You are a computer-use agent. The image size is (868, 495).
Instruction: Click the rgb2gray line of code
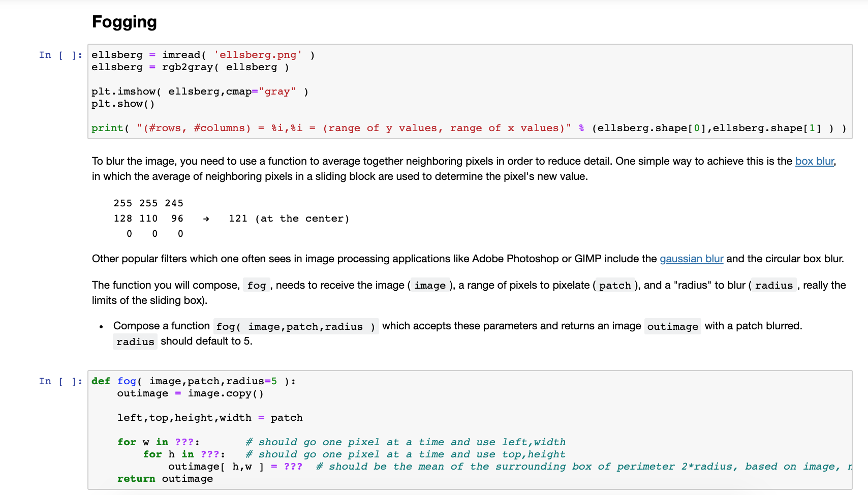coord(190,67)
